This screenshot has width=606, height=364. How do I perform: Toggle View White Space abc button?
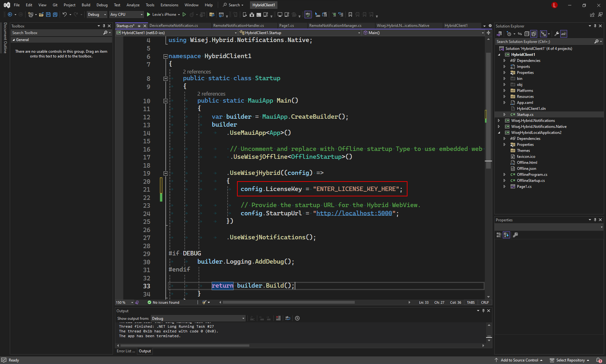pyautogui.click(x=308, y=15)
